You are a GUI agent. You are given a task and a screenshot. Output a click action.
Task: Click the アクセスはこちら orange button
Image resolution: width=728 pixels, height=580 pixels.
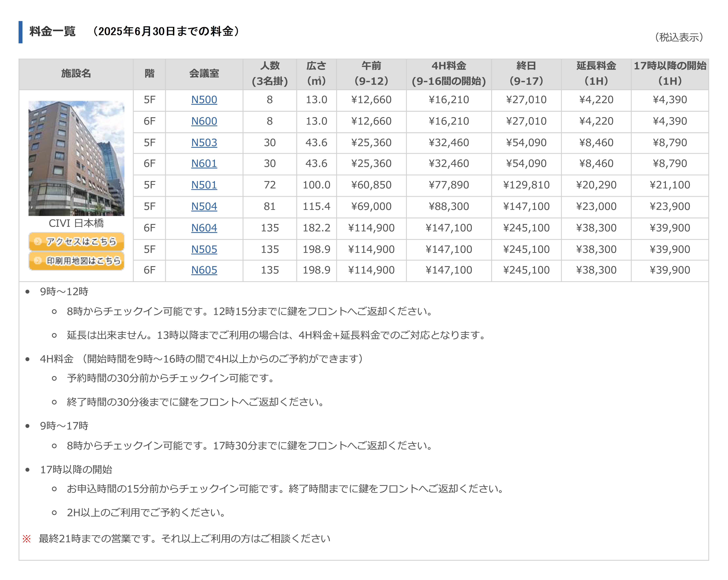coord(76,242)
